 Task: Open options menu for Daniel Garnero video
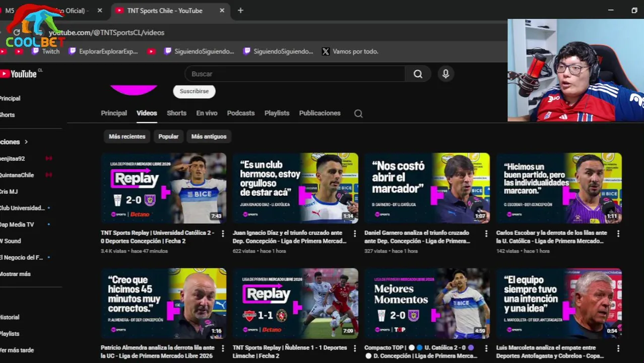[486, 234]
